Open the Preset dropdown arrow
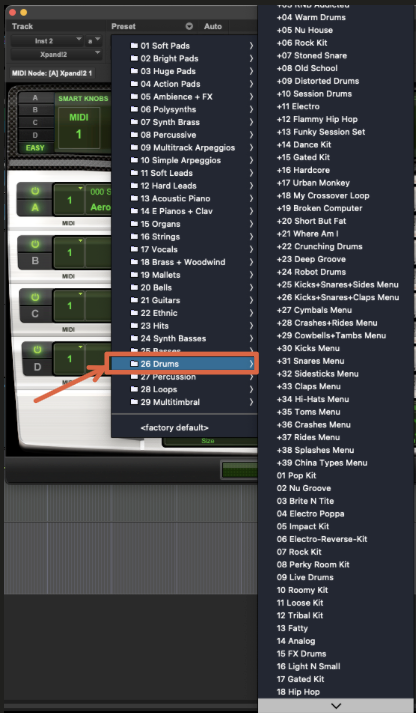The width and height of the screenshot is (416, 713). [x=189, y=26]
